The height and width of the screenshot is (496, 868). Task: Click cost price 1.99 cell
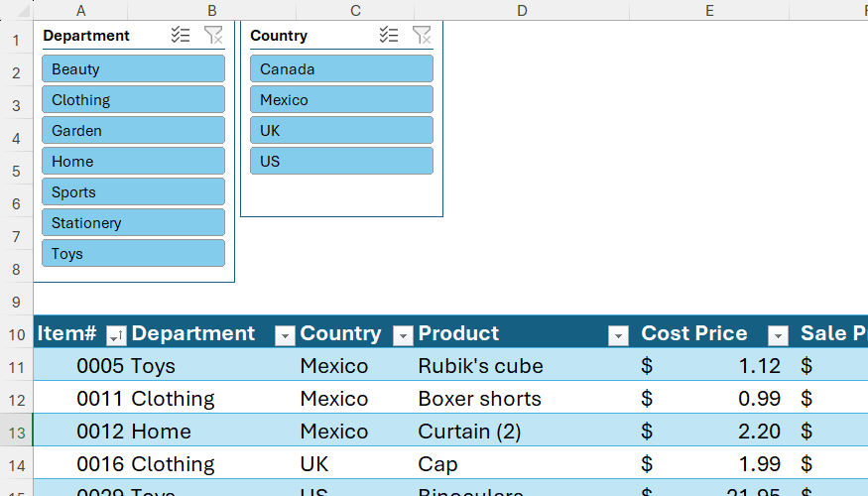tap(709, 463)
